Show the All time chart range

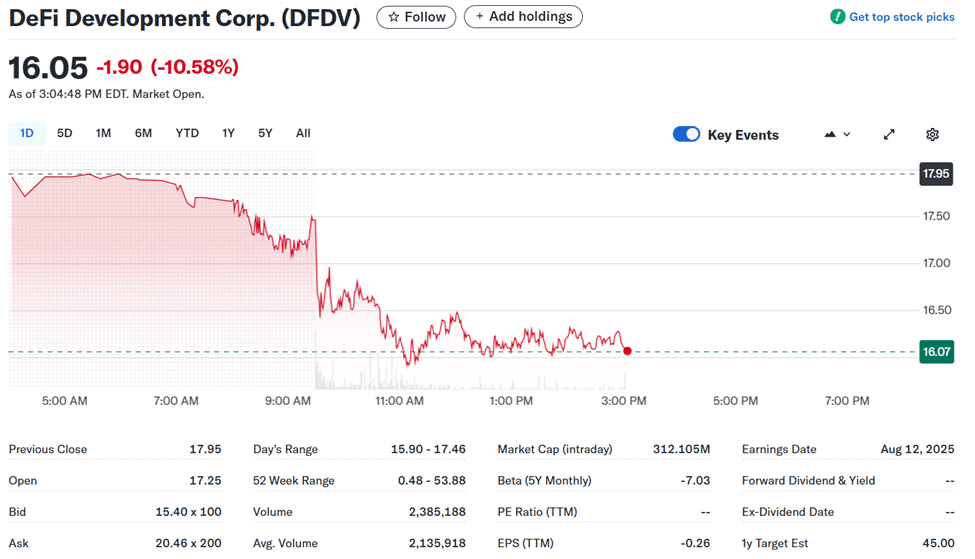tap(303, 133)
